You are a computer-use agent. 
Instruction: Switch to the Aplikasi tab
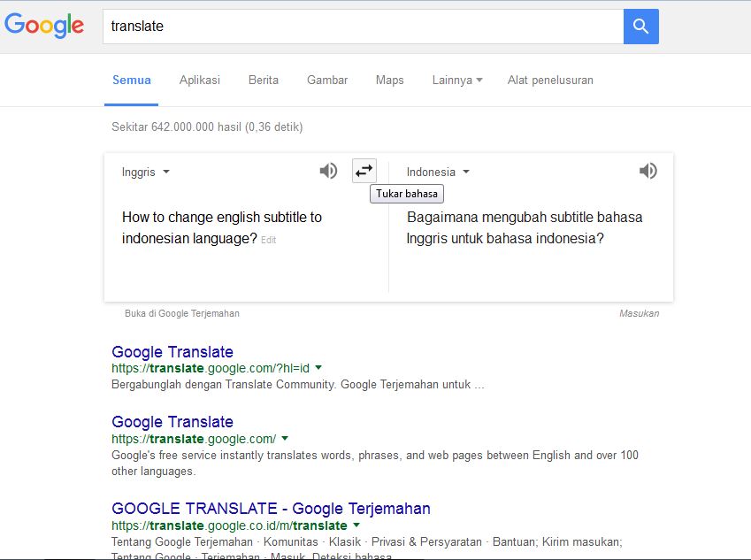pyautogui.click(x=200, y=80)
